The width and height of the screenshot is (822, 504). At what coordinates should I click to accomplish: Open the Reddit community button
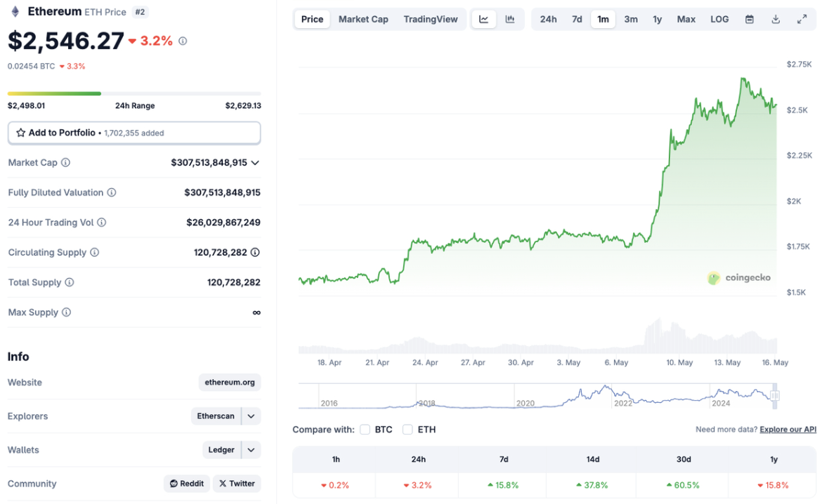click(x=185, y=484)
